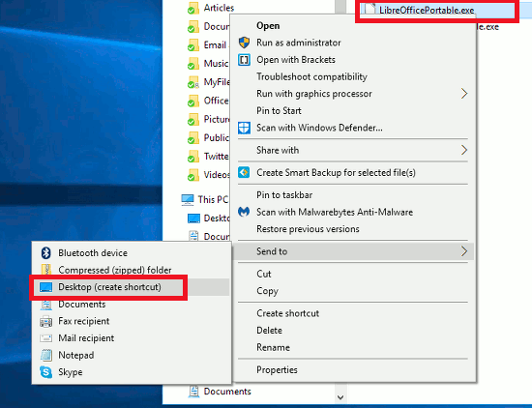Click the Videos folder icon
The height and width of the screenshot is (408, 532).
pyautogui.click(x=193, y=175)
